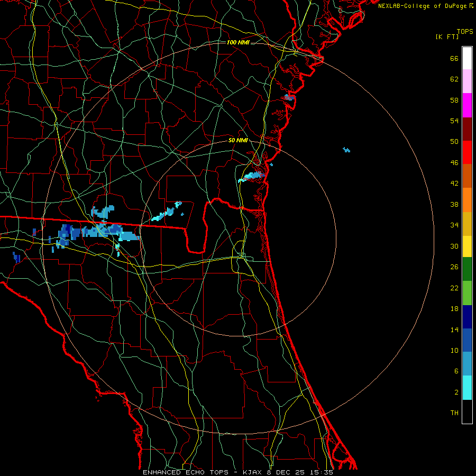The image size is (476, 476).
Task: Click the 'TOPS' legend title
Action: click(465, 32)
